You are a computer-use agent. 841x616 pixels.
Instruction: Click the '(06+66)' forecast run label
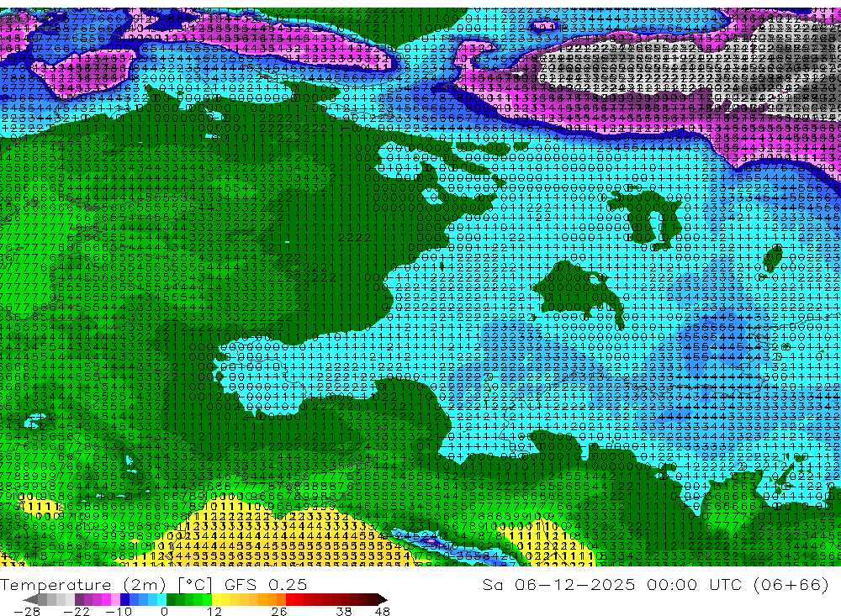click(x=791, y=584)
